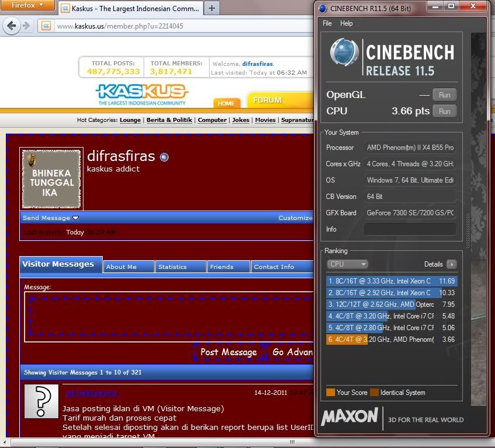Click the visitor message date 14-12-2011
495x448 pixels.
point(270,393)
